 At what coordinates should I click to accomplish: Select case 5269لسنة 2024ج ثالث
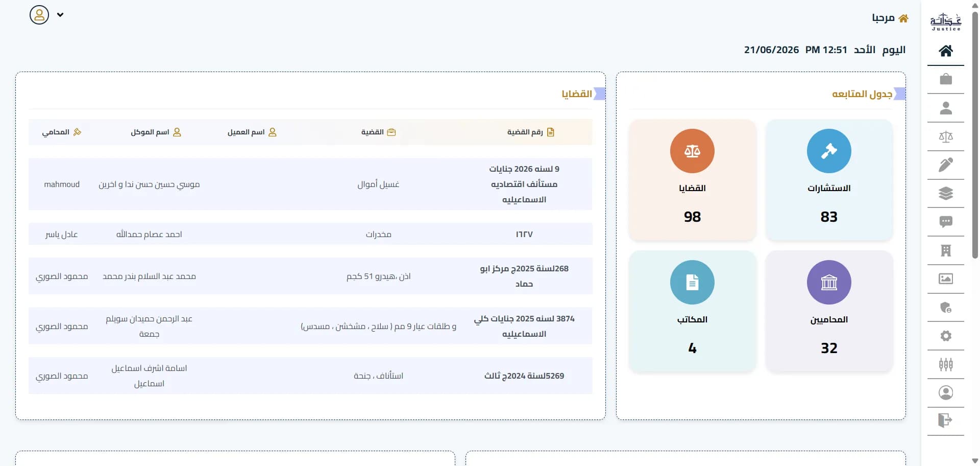point(524,376)
